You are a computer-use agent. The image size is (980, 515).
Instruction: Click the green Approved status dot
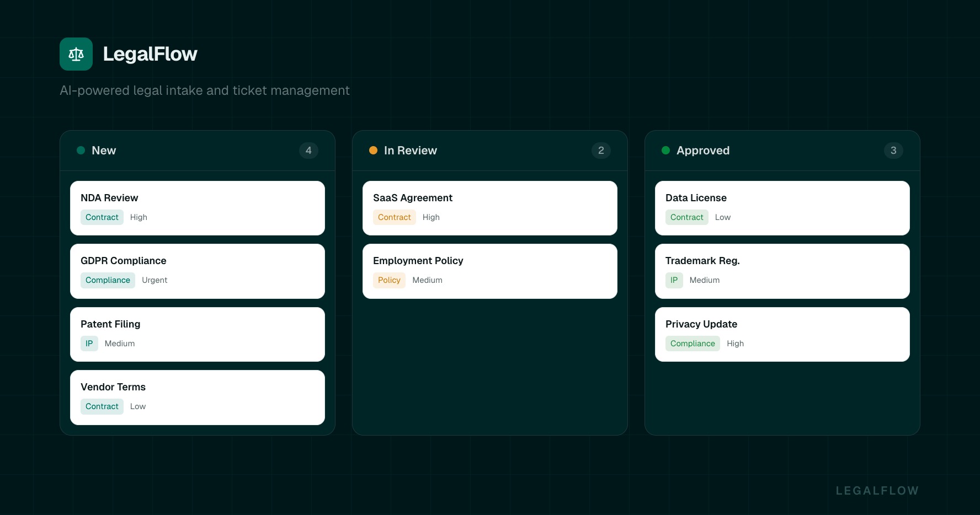[x=665, y=151]
